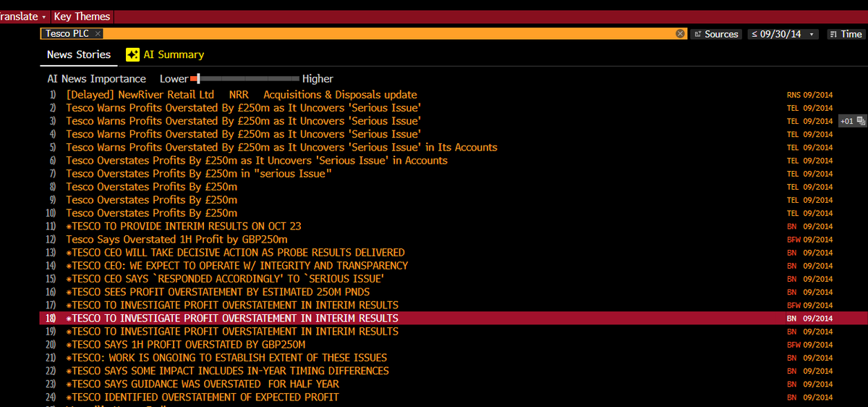Open 'Tesco Overstates Profits... 'Serious Issue' in Accounts' story

click(x=257, y=160)
